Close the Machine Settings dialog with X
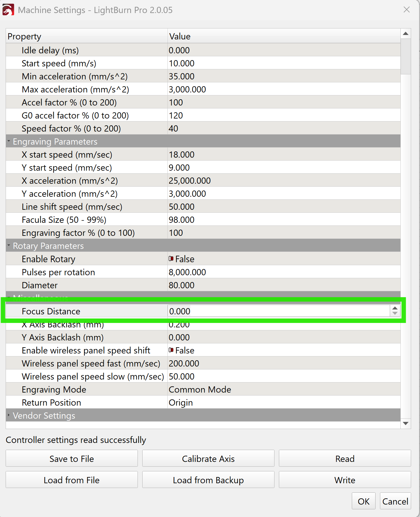Screen dimensions: 420x517 (406, 10)
